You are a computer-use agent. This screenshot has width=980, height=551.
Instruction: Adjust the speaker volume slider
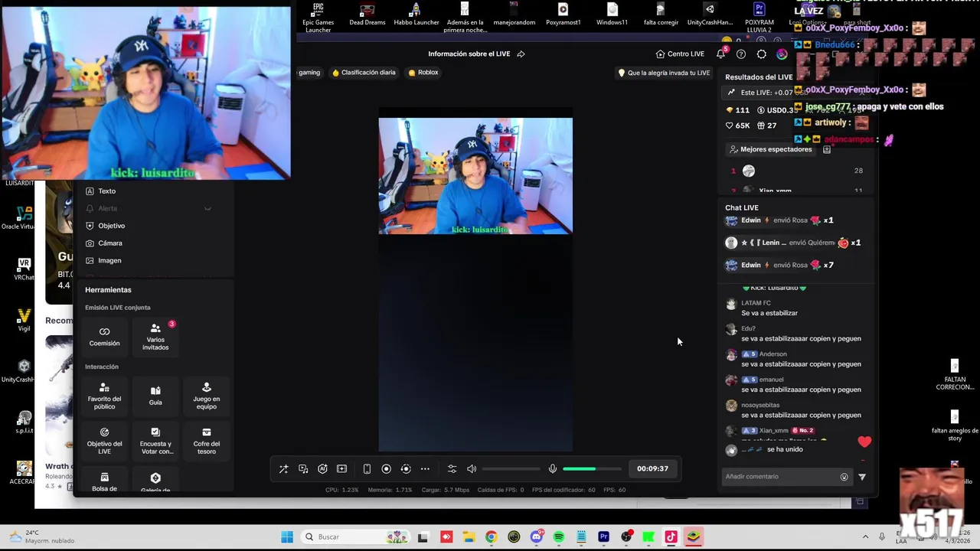point(511,469)
